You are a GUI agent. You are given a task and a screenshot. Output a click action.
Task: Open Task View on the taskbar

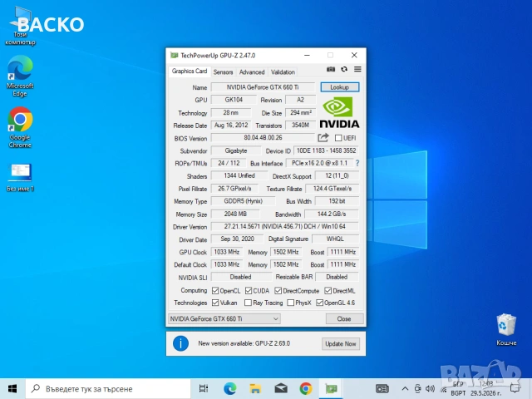tap(204, 388)
